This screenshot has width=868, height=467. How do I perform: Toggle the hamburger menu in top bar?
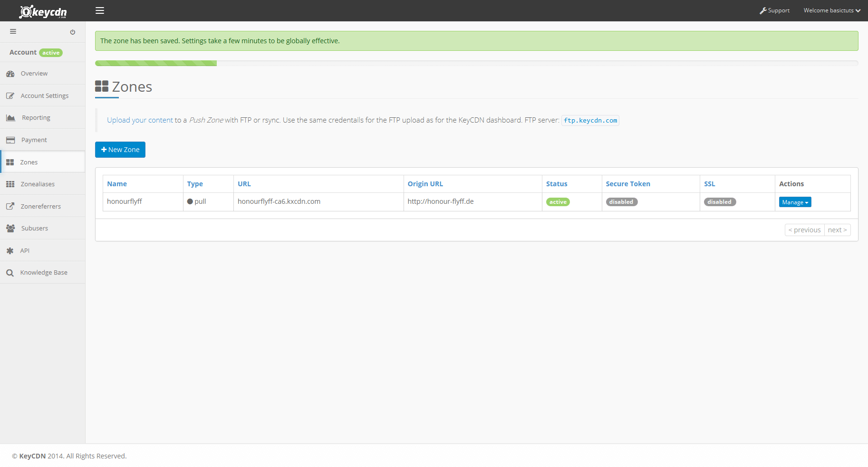tap(100, 10)
